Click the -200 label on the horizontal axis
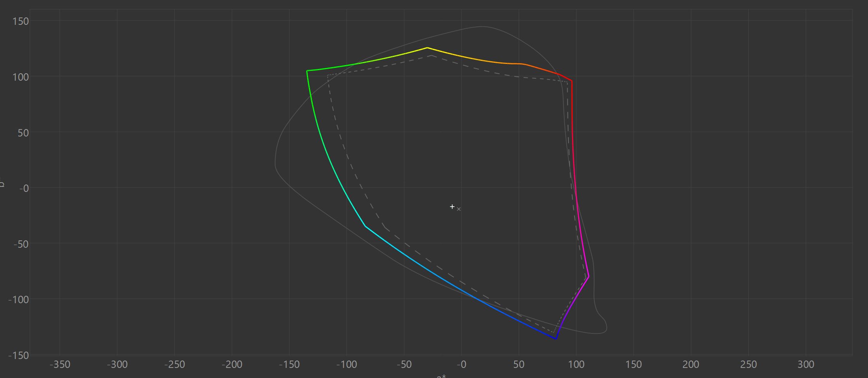 pyautogui.click(x=232, y=365)
